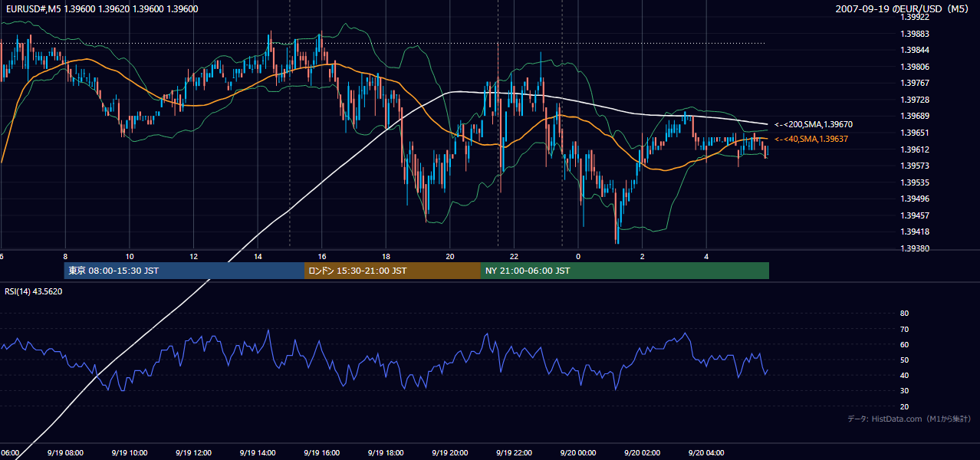Select the ロンドン 15:30-21:00 JST session bar
980x460 pixels.
click(393, 271)
